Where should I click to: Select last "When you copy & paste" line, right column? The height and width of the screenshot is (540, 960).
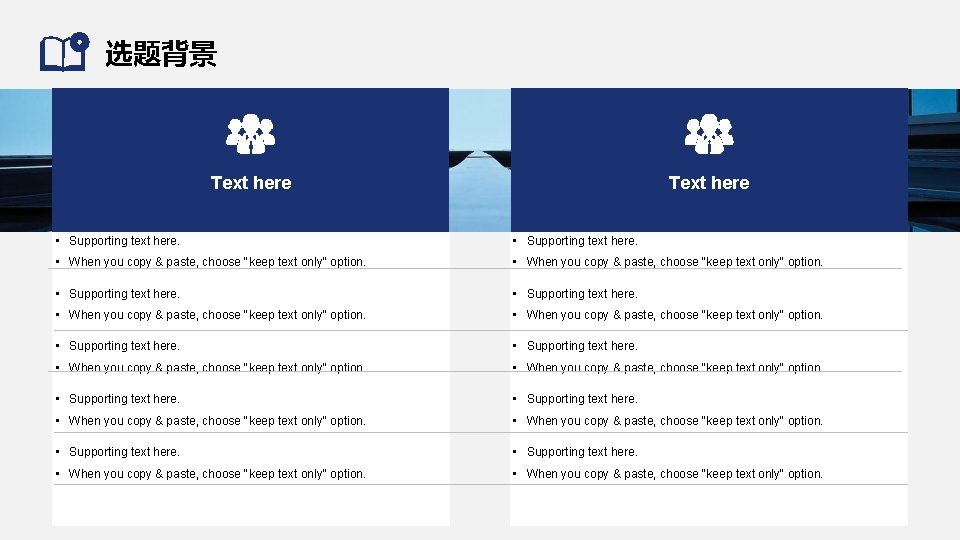(x=675, y=474)
